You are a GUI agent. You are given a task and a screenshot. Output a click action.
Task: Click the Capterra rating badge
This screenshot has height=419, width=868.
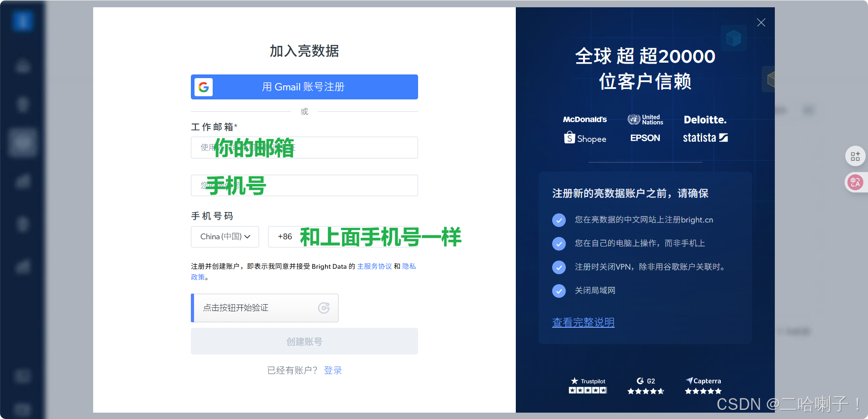coord(703,385)
